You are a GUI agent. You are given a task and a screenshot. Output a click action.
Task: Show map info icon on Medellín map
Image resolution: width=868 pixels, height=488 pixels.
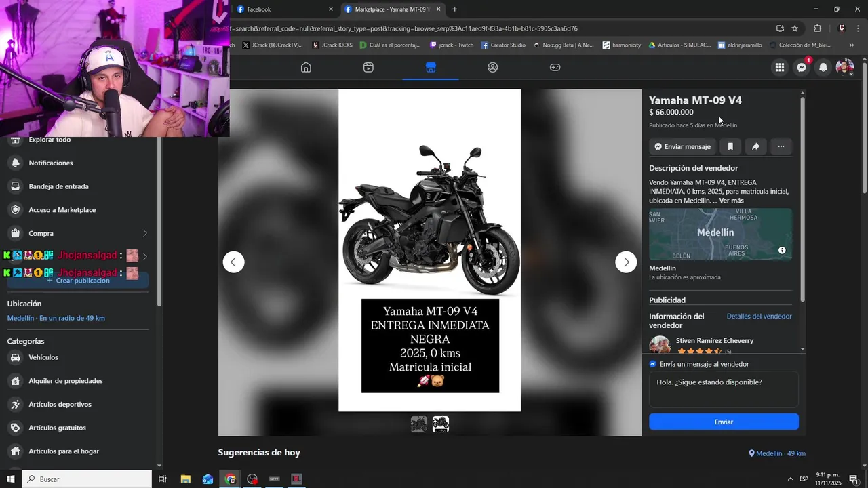pos(782,250)
